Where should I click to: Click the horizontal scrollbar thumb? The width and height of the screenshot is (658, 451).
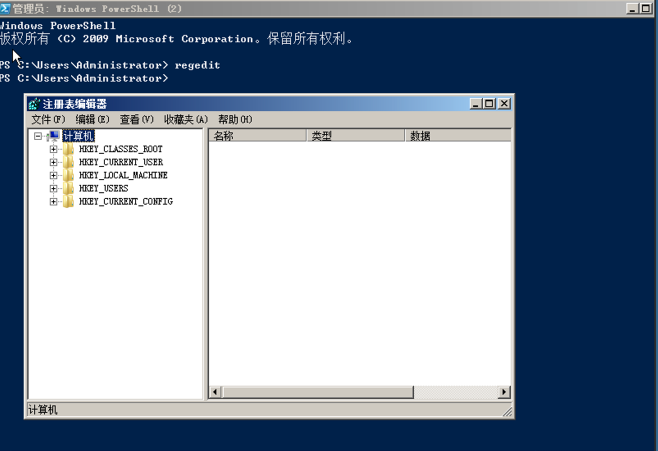tap(318, 392)
